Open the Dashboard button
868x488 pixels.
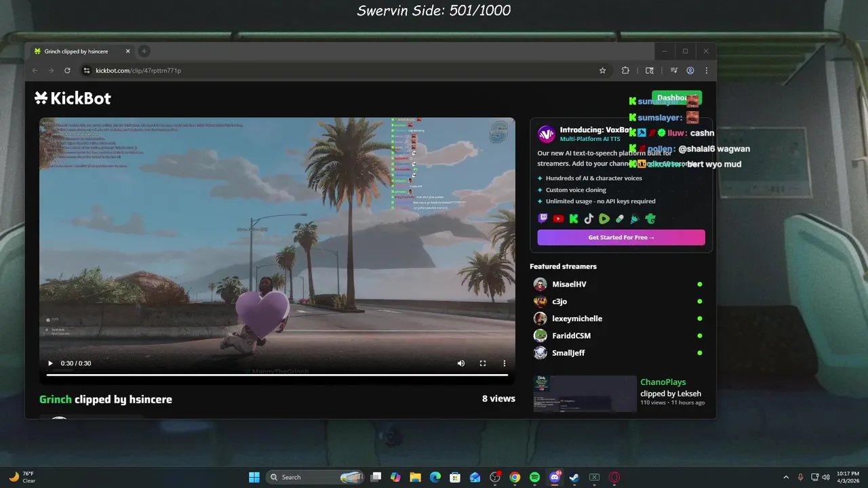(x=676, y=98)
